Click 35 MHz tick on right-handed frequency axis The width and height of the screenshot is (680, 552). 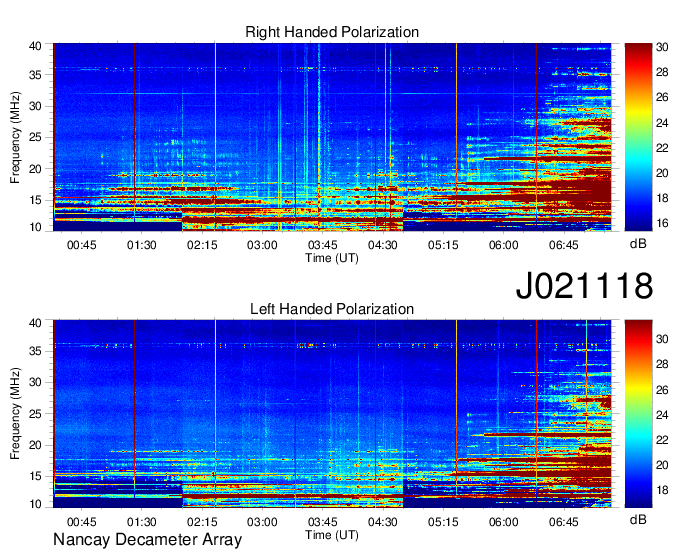click(x=35, y=75)
